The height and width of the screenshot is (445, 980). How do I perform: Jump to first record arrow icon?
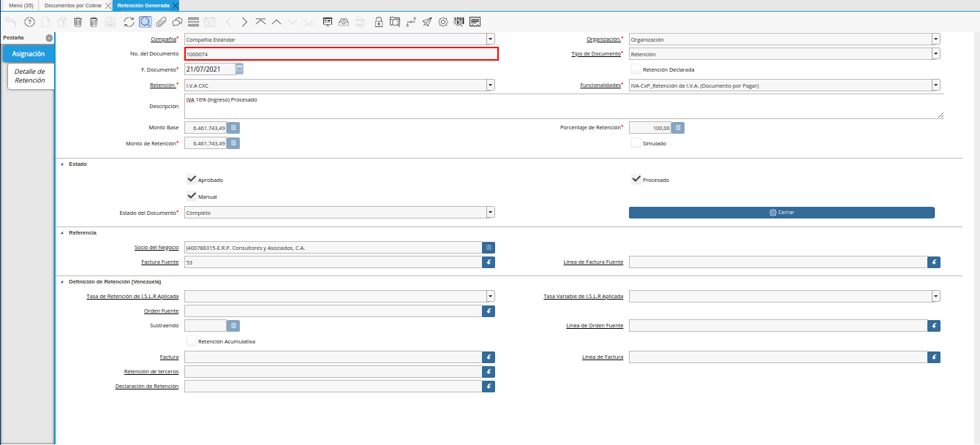(260, 22)
